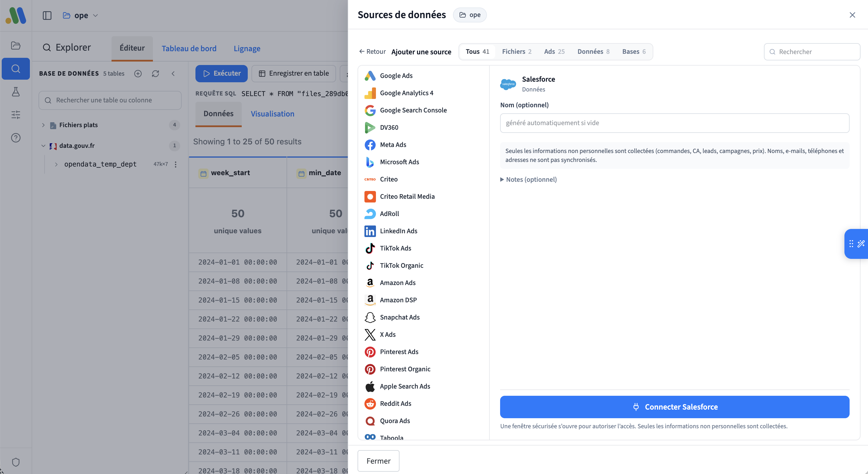This screenshot has width=868, height=474.
Task: Open the Éditeur tab
Action: coord(132,48)
